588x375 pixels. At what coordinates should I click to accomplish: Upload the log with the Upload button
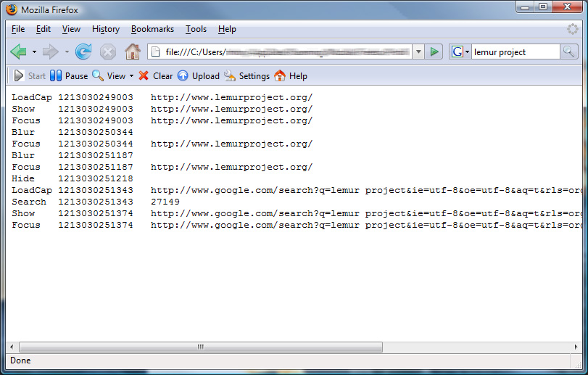(x=199, y=75)
